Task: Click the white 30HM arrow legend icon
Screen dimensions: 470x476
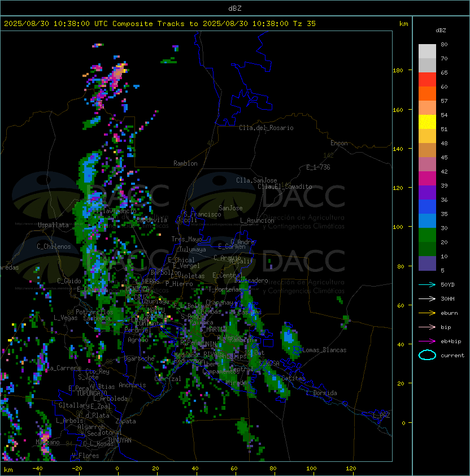Action: coord(427,298)
